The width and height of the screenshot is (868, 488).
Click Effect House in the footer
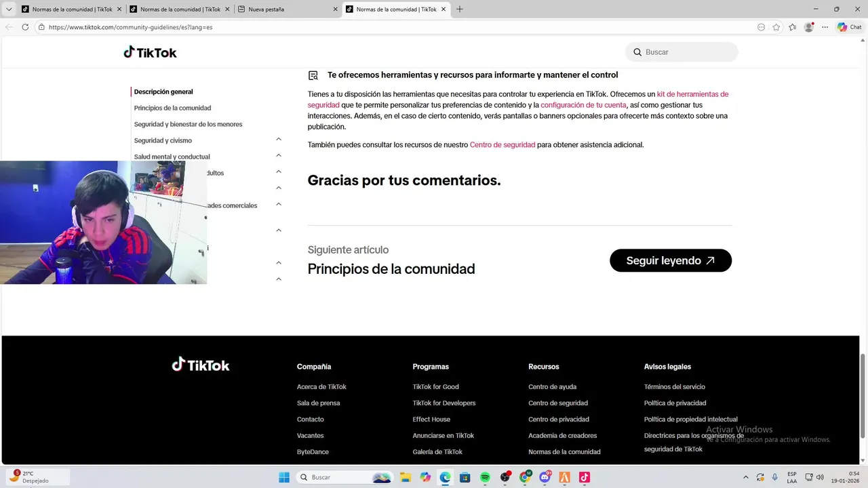431,420
